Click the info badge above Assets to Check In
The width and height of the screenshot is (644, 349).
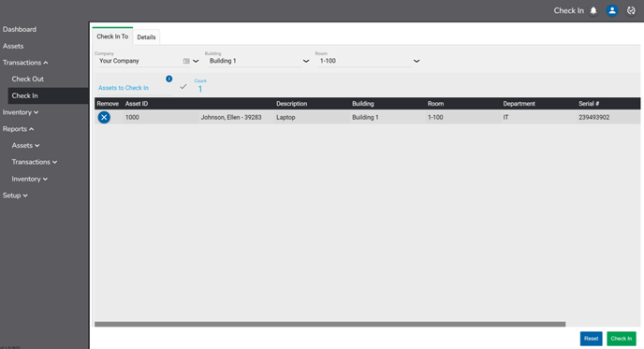168,79
